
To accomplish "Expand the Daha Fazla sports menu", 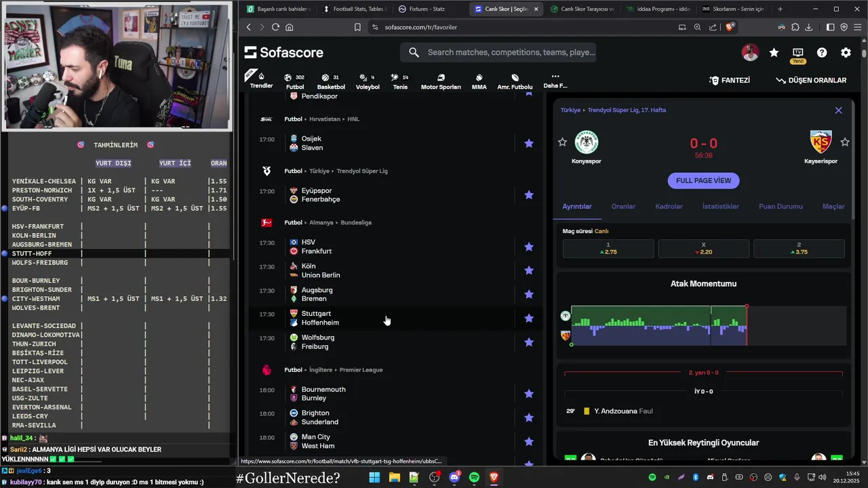I will 555,81.
